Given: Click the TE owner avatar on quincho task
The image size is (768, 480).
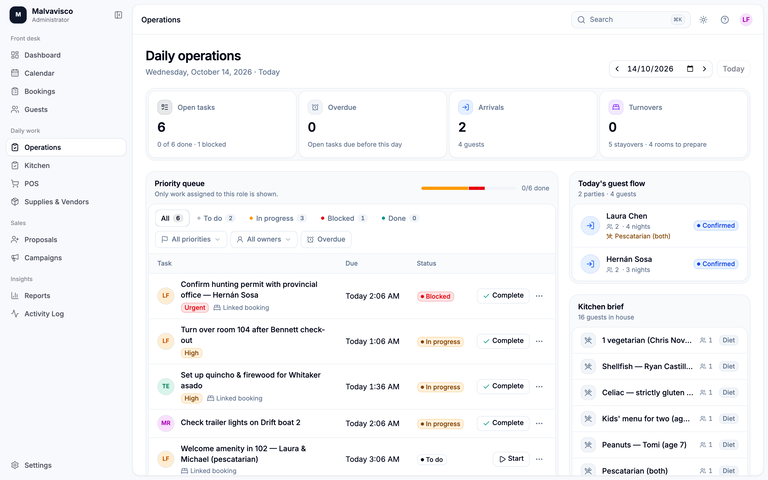Looking at the screenshot, I should [x=166, y=386].
